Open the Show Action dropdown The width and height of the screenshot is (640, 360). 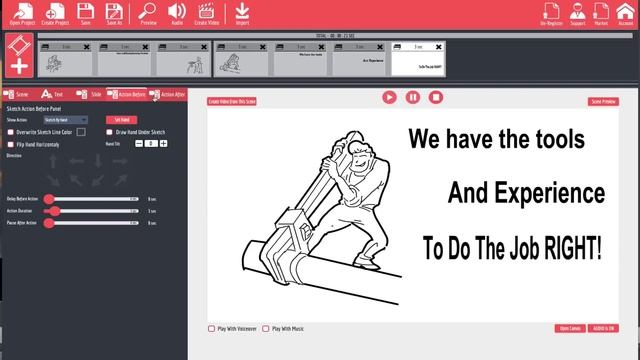click(x=66, y=120)
